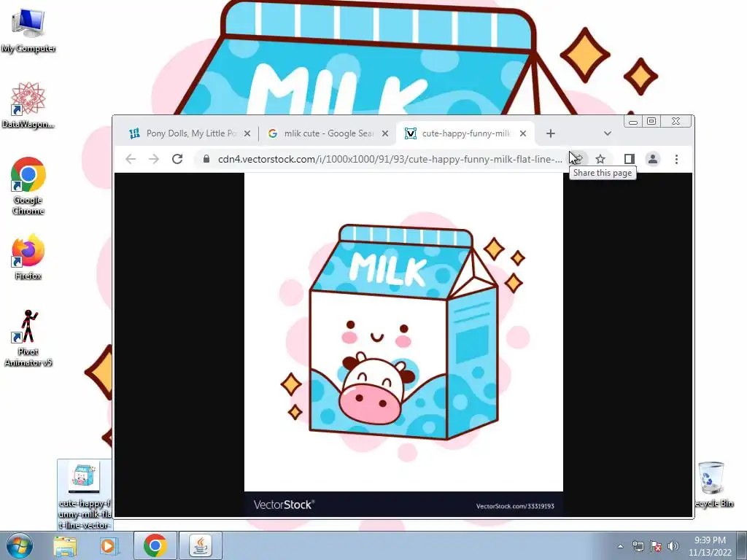Open a new Chrome tab

pos(550,134)
